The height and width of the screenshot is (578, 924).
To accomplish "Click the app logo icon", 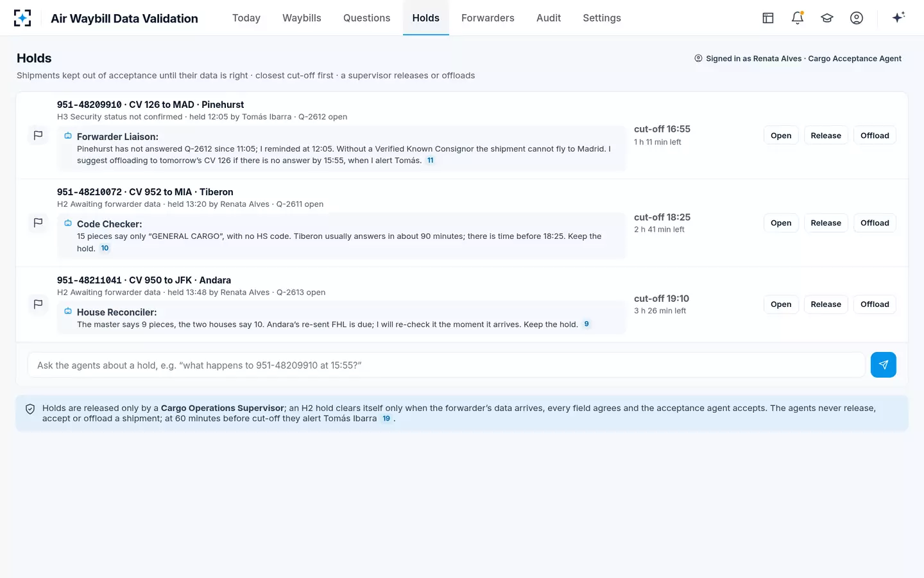I will (22, 18).
